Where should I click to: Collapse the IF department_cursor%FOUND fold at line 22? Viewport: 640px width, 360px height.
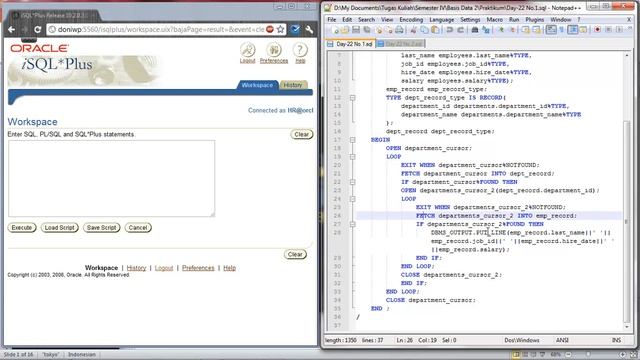point(352,182)
